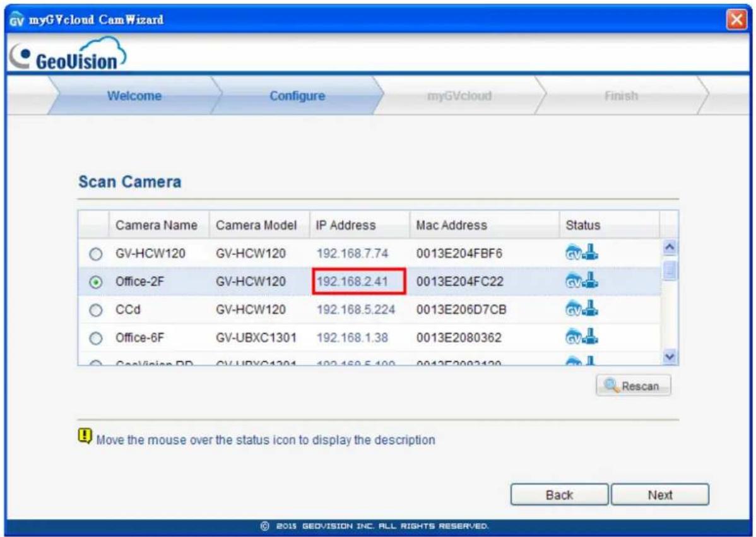The width and height of the screenshot is (756, 537).
Task: Click Mac address 0013E204FC22
Action: pyautogui.click(x=459, y=281)
